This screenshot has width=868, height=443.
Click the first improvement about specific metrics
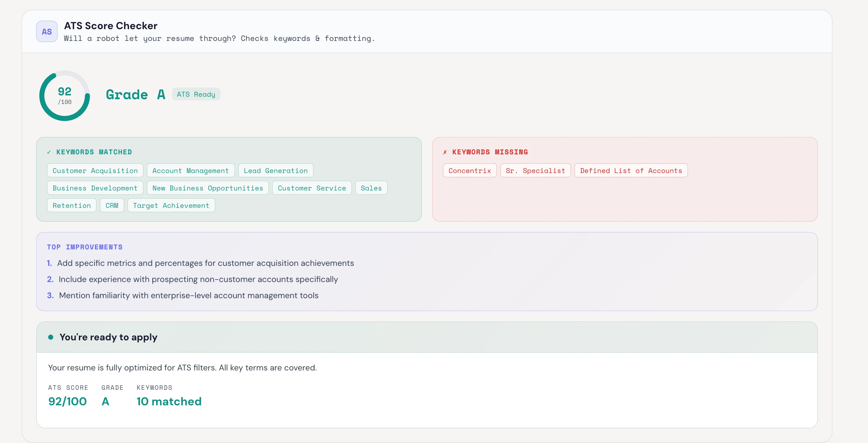click(205, 263)
